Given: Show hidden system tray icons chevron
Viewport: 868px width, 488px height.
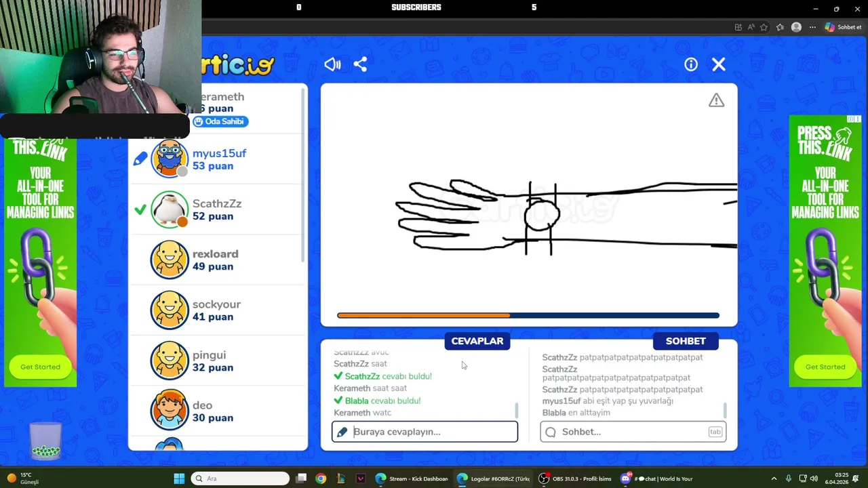Looking at the screenshot, I should [x=774, y=479].
